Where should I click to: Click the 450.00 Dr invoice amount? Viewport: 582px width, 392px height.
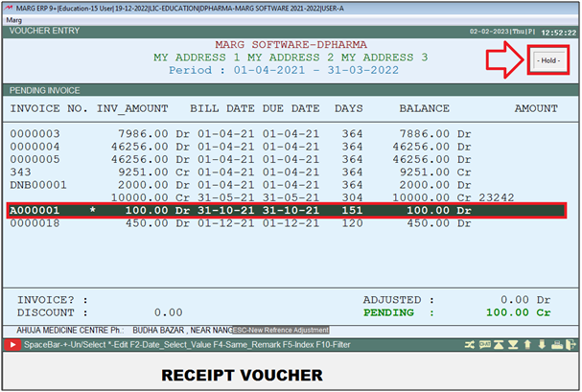(x=157, y=223)
